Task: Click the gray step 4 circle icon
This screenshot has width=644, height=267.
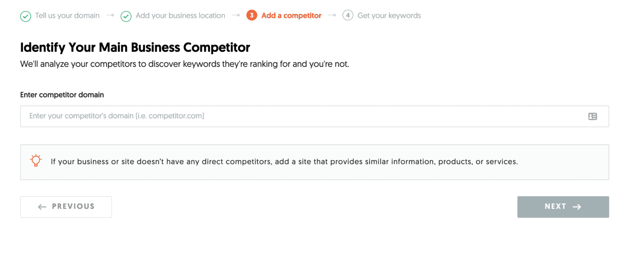Action: click(348, 15)
